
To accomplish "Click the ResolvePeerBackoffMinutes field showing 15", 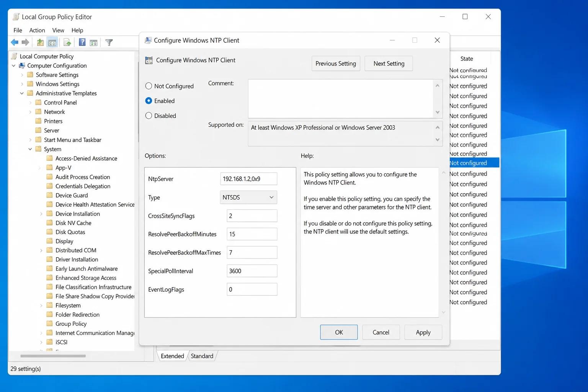I will tap(252, 234).
